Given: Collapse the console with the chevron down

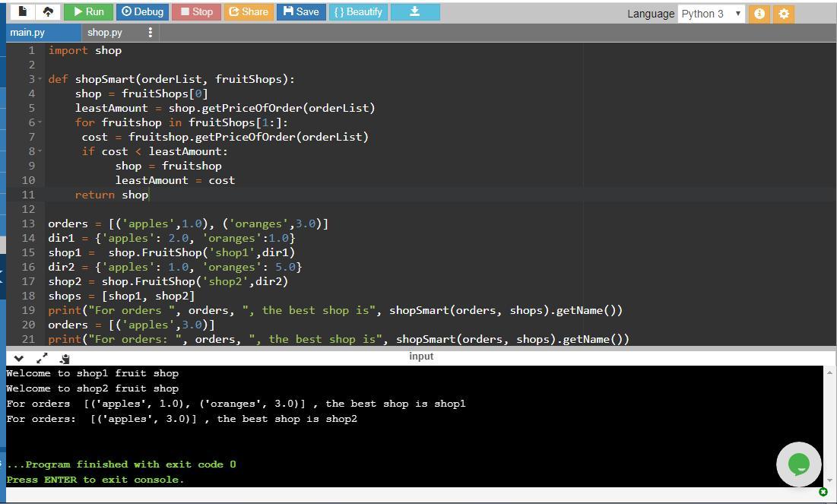Looking at the screenshot, I should (19, 358).
